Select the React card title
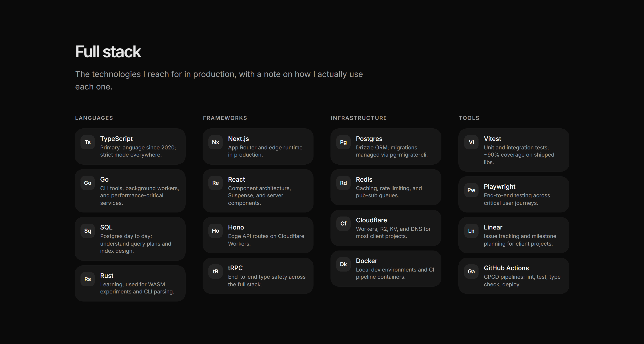The width and height of the screenshot is (644, 344). pos(237,180)
